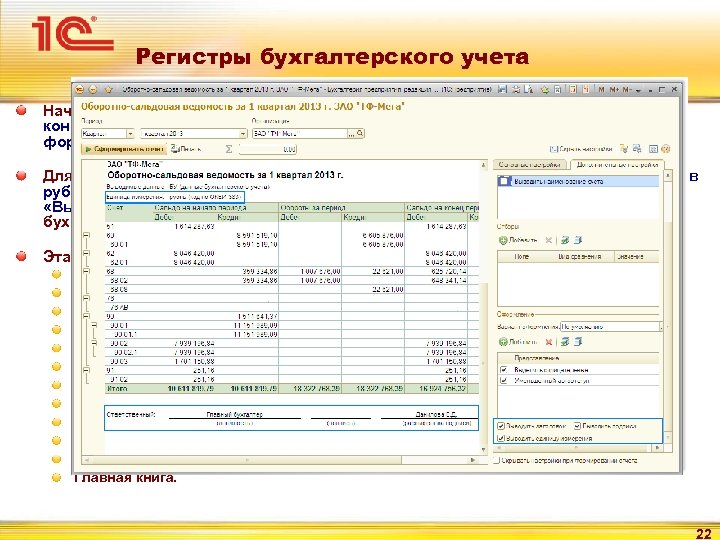Click the move down icon in Оформление toolbar
The image size is (720, 540).
point(578,342)
